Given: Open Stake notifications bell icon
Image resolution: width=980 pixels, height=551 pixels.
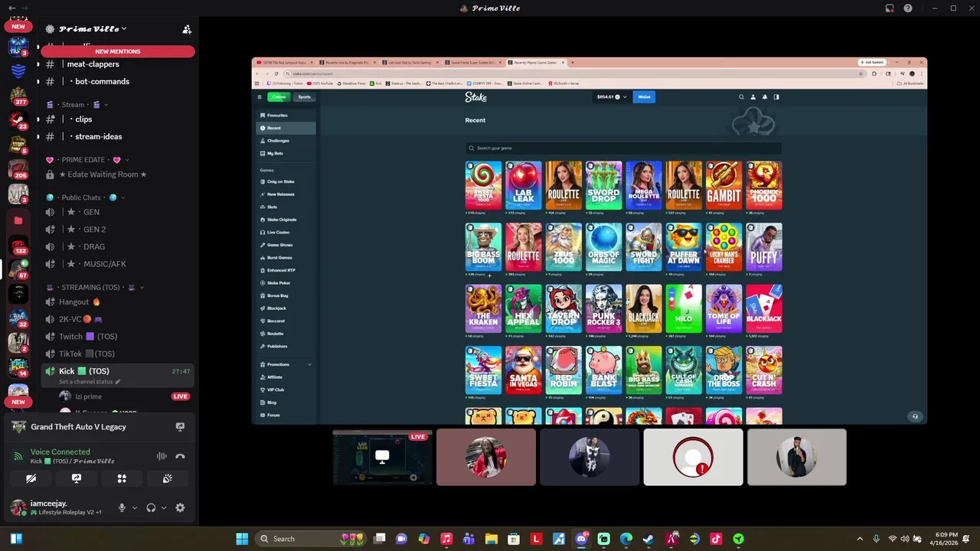Looking at the screenshot, I should [764, 97].
